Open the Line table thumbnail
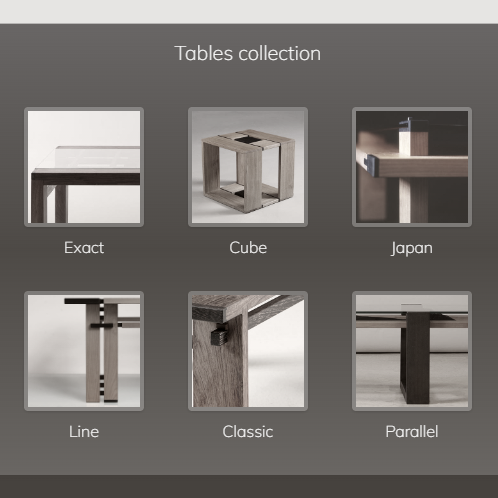This screenshot has width=498, height=498. click(84, 351)
